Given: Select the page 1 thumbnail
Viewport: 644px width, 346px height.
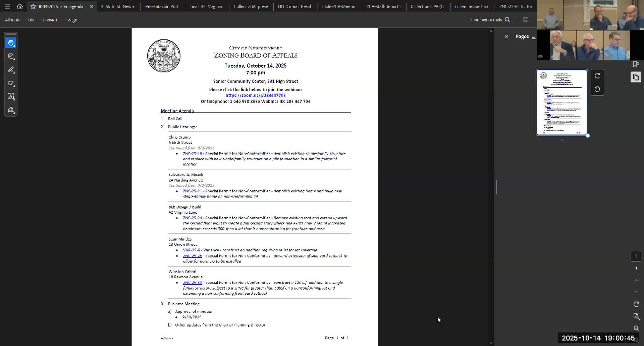Looking at the screenshot, I should (561, 102).
